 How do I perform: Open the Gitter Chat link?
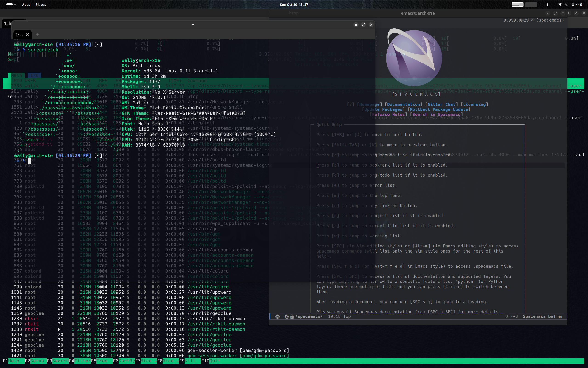click(x=441, y=104)
